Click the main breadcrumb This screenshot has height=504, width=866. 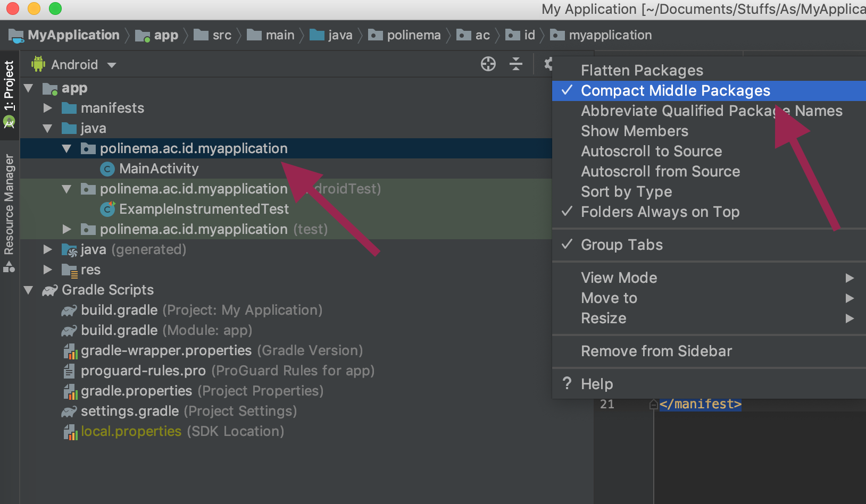coord(271,36)
